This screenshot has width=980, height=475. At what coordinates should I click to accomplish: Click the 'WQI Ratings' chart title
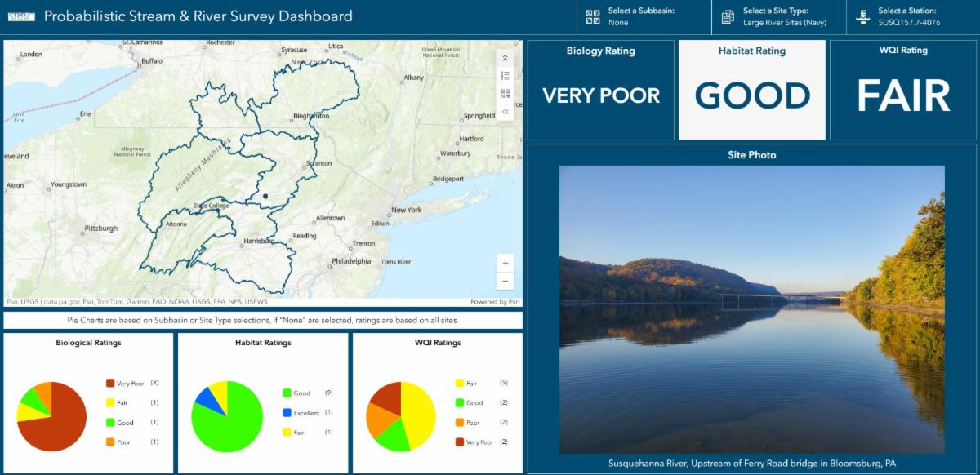pos(438,343)
